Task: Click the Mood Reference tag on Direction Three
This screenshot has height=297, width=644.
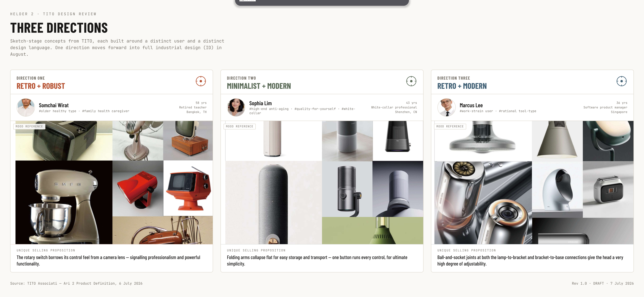Action: 450,127
